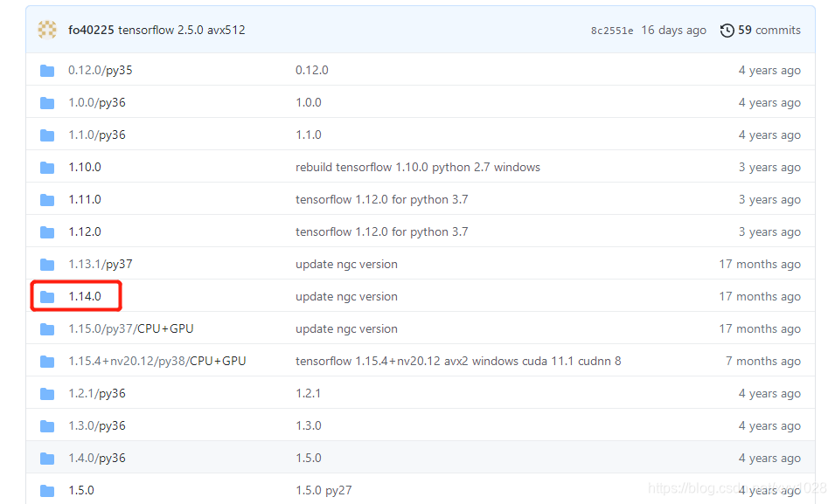The width and height of the screenshot is (835, 504).
Task: Open the 1.15.0/py37/CPU+GPU folder
Action: pyautogui.click(x=131, y=329)
